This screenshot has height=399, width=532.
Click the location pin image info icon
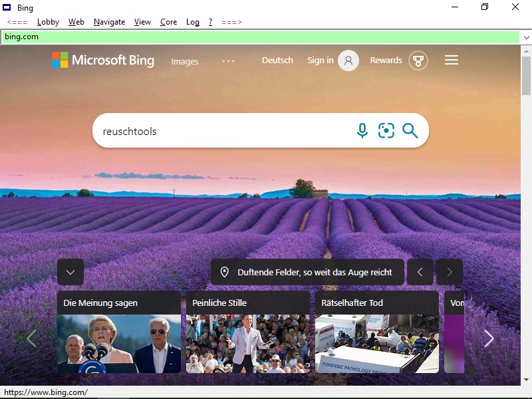tap(225, 272)
